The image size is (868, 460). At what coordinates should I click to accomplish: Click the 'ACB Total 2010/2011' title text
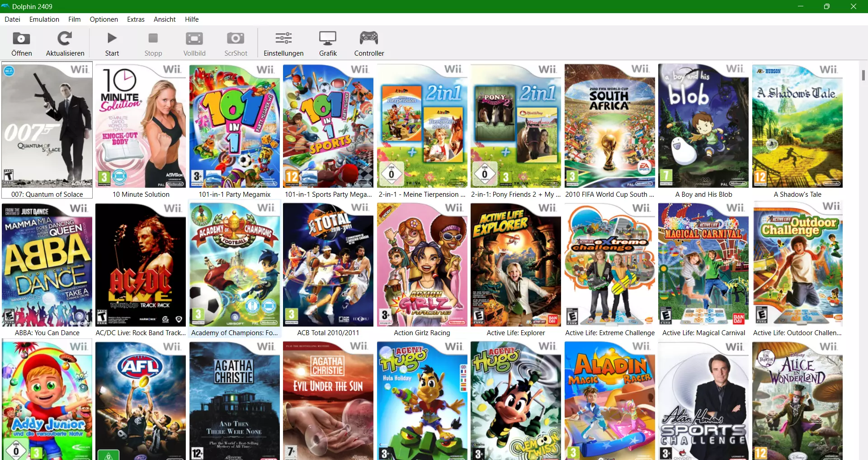coord(328,332)
